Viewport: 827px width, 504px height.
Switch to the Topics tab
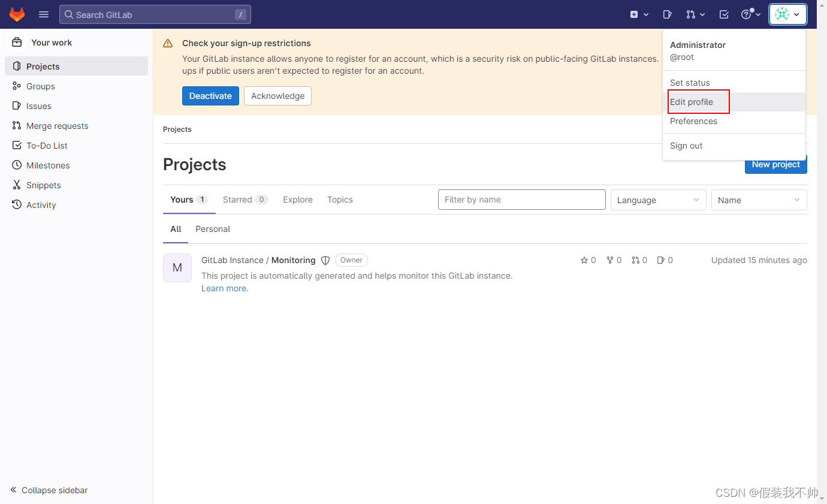pyautogui.click(x=340, y=200)
